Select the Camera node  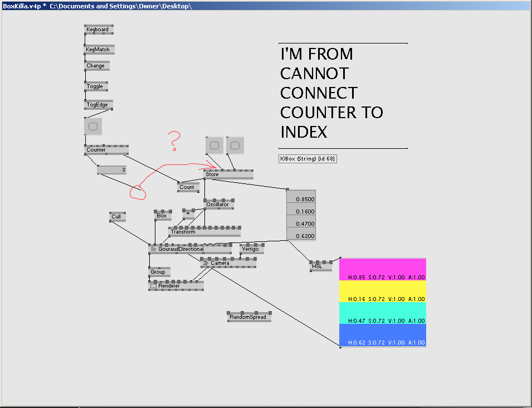(228, 263)
